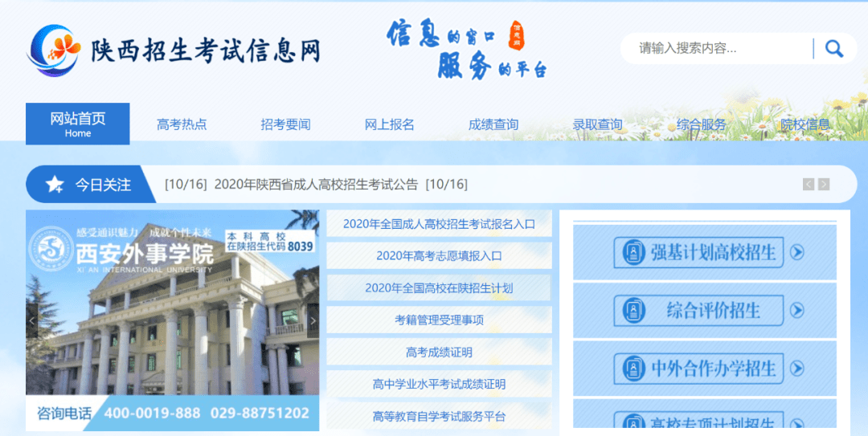The image size is (868, 436).
Task: Click the 西安外事学院 banner image
Action: [x=172, y=320]
